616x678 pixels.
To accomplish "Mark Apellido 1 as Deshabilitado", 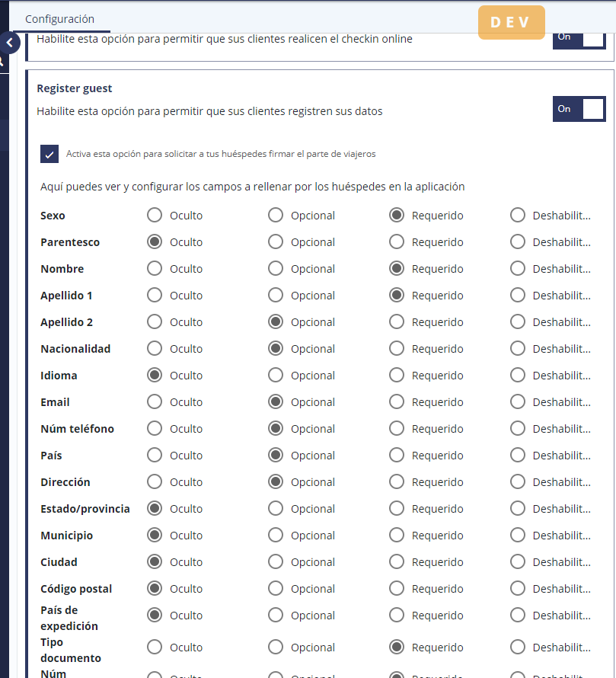I will pyautogui.click(x=518, y=296).
